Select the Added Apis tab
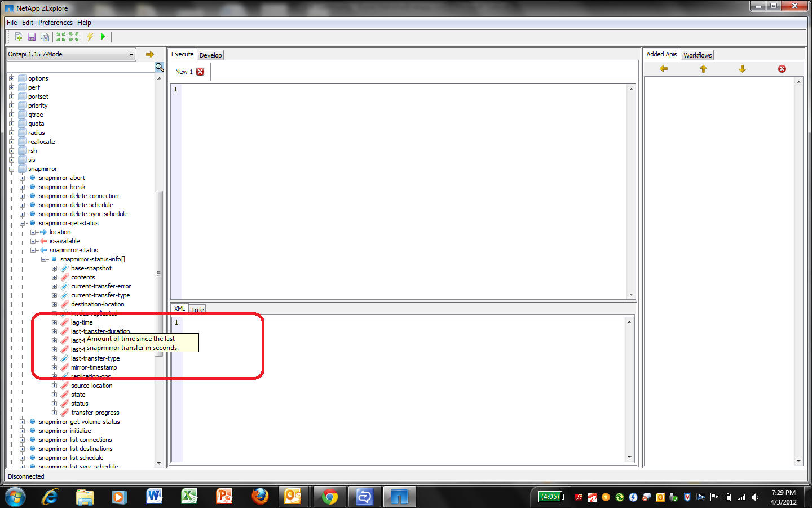This screenshot has width=812, height=508. click(661, 54)
